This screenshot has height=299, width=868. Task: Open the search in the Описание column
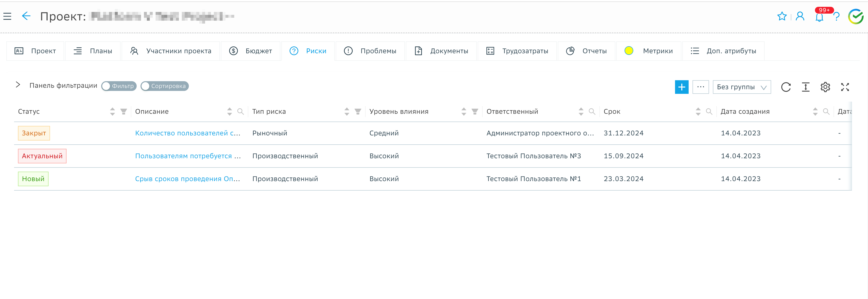pyautogui.click(x=241, y=111)
